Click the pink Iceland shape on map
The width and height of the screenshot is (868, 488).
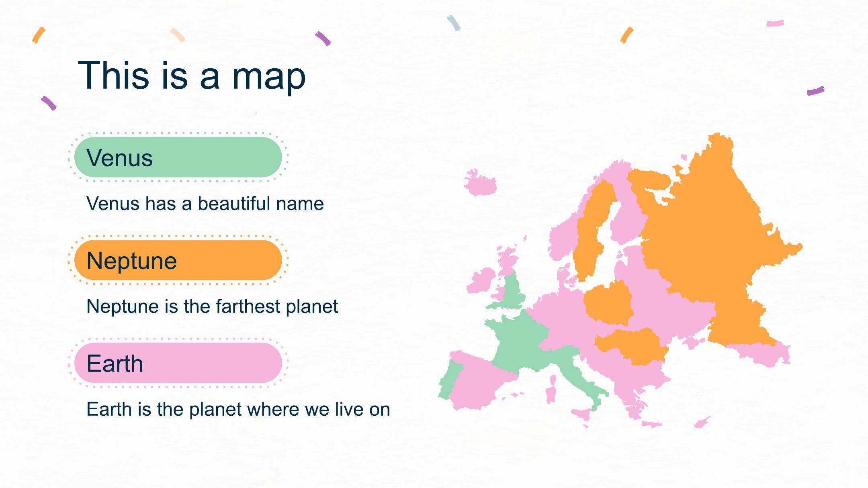(480, 183)
